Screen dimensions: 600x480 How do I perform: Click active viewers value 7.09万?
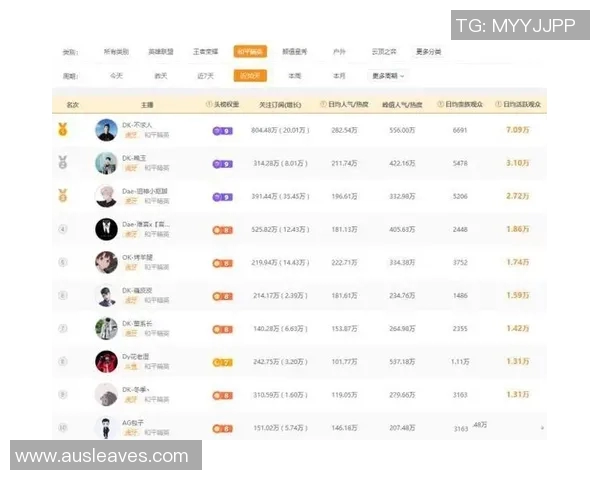(x=518, y=130)
